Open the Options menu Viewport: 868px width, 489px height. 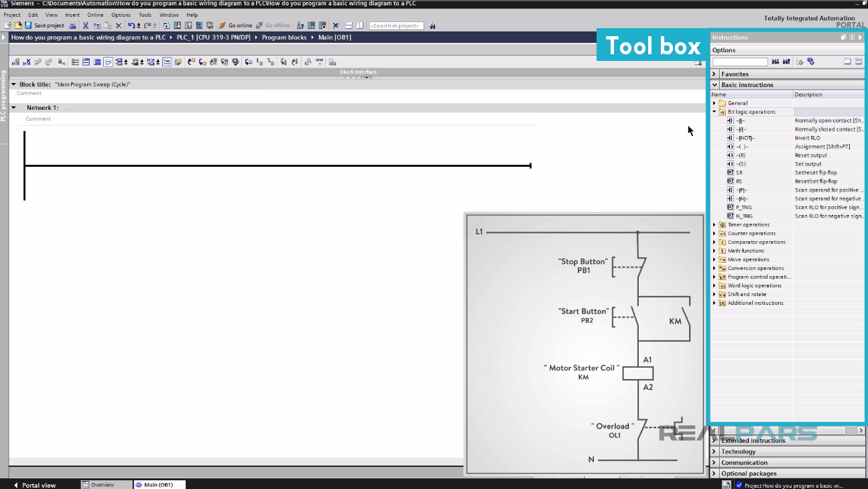tap(121, 14)
